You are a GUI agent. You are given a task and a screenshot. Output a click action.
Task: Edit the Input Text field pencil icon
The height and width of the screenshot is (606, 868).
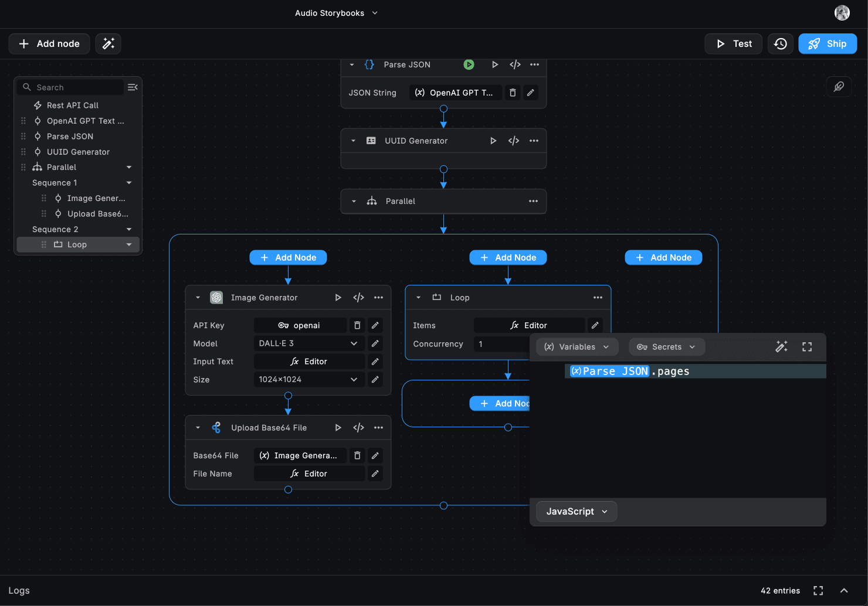375,362
